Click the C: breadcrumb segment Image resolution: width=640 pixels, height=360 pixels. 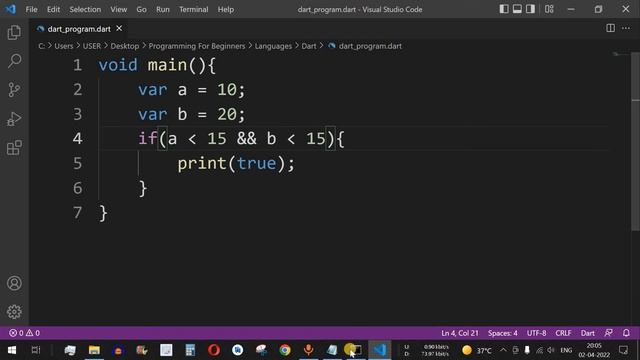(41, 46)
